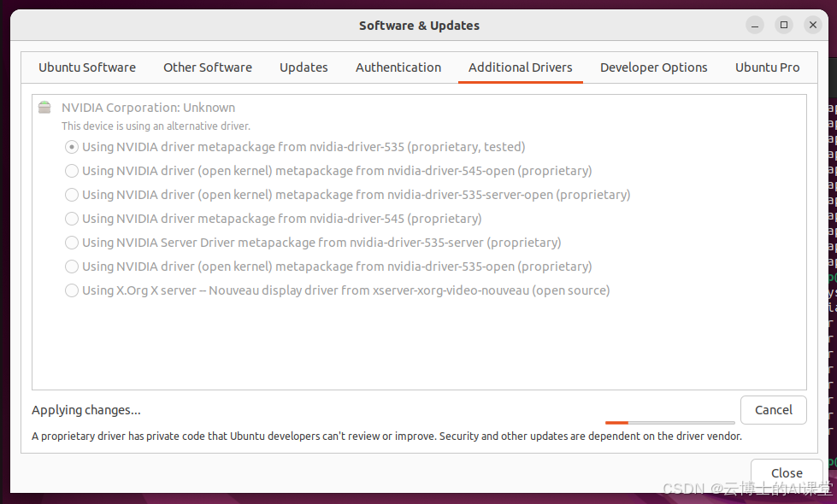Click the 'Applying changes...' status label
The width and height of the screenshot is (837, 504).
pyautogui.click(x=86, y=410)
